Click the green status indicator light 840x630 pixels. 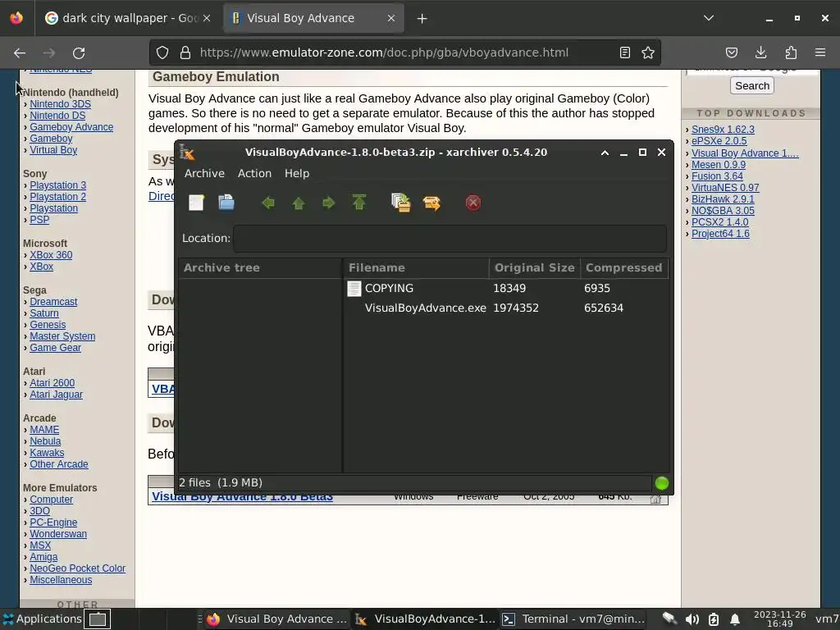tap(662, 483)
